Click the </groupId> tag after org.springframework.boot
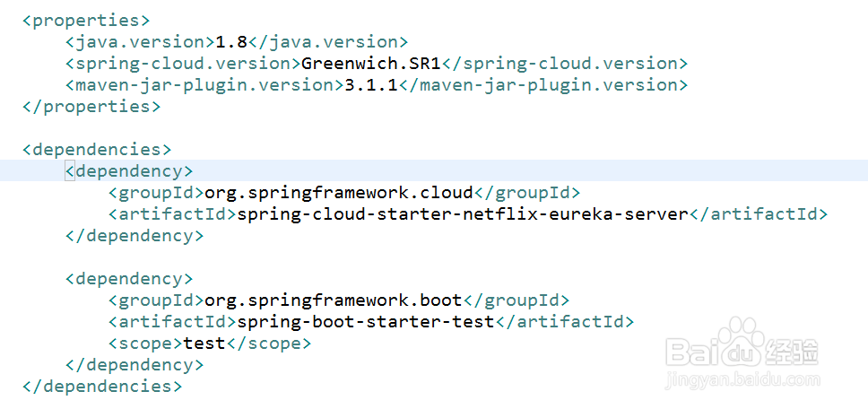The height and width of the screenshot is (409, 868). point(516,300)
